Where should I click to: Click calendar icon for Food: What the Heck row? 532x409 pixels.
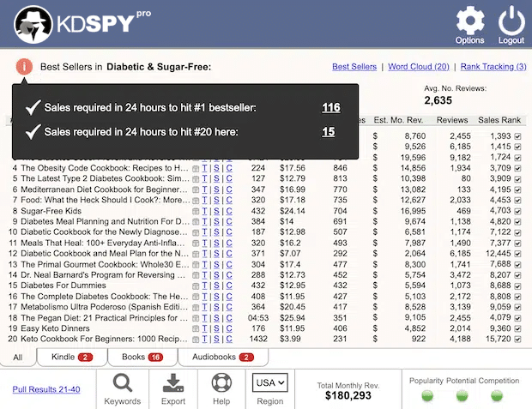tap(196, 201)
